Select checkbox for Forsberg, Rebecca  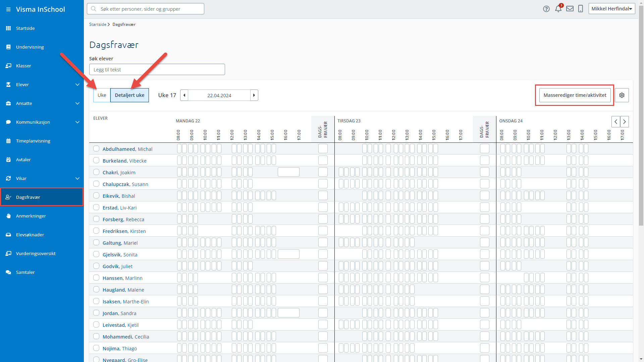point(96,219)
